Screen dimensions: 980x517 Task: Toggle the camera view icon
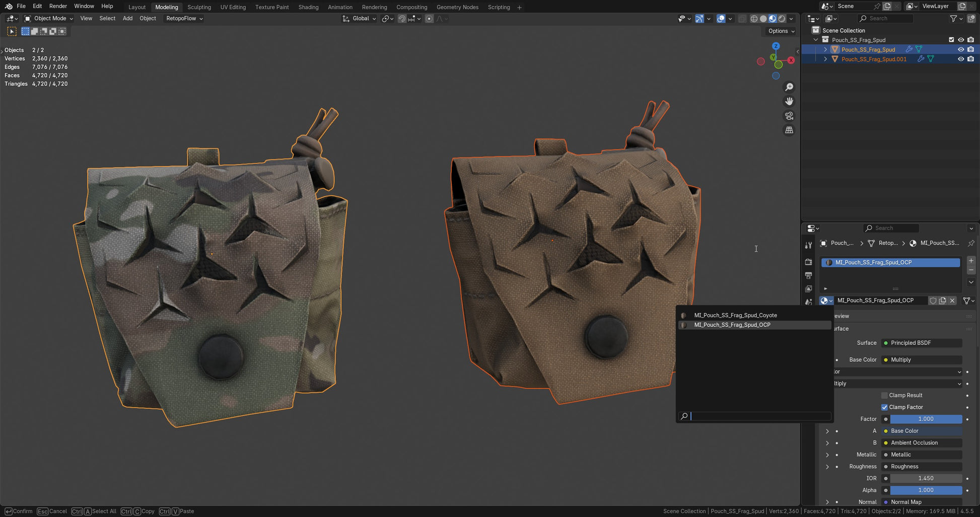[789, 116]
